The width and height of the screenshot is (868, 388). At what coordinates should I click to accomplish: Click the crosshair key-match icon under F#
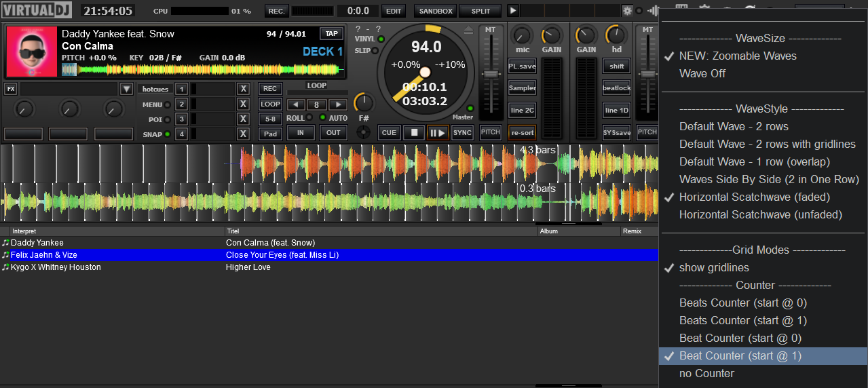click(364, 132)
